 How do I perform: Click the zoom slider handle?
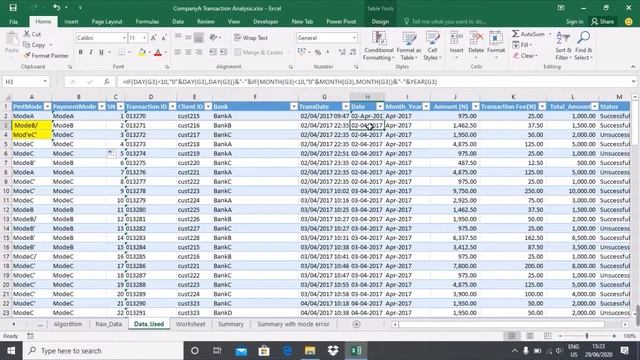[x=587, y=336]
